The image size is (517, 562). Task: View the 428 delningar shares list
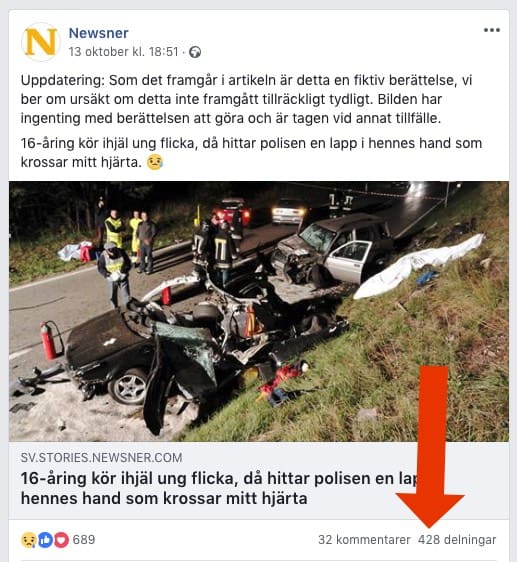click(x=457, y=540)
